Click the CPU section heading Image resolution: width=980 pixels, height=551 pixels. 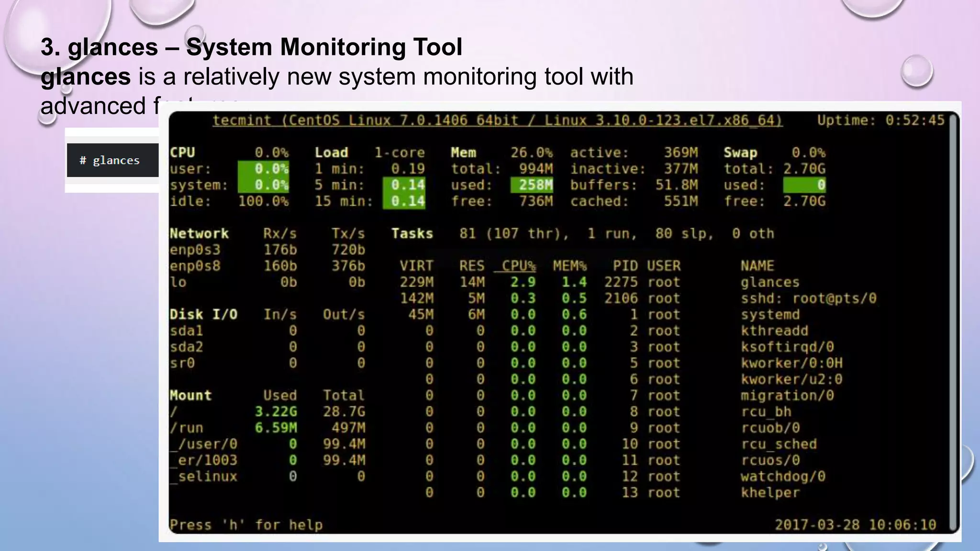click(182, 153)
